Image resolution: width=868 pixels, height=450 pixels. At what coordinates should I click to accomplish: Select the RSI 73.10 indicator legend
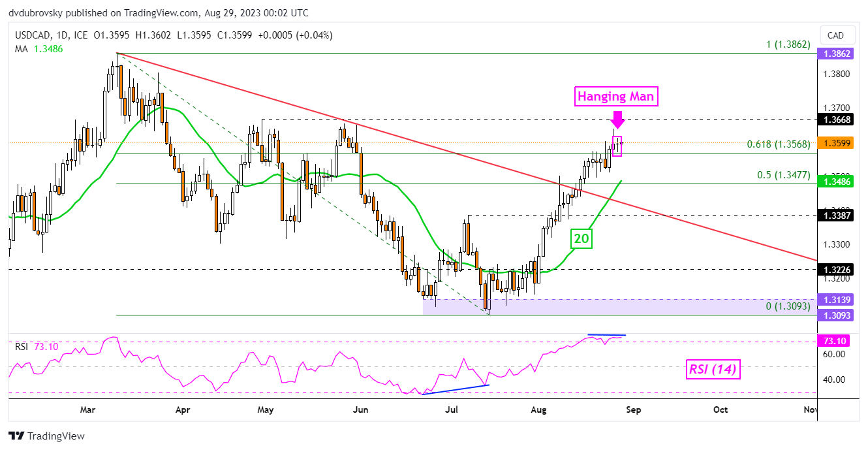(x=37, y=346)
